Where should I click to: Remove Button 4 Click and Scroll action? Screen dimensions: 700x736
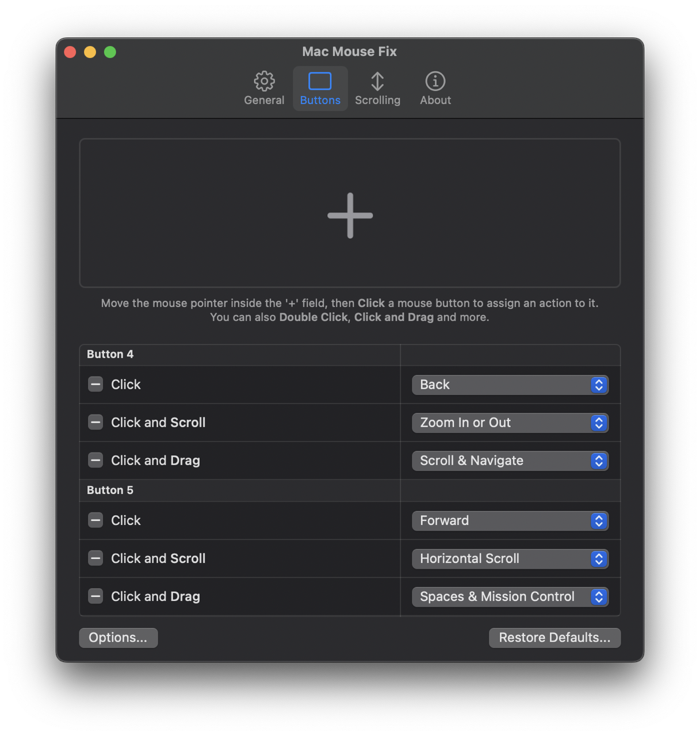(x=95, y=422)
